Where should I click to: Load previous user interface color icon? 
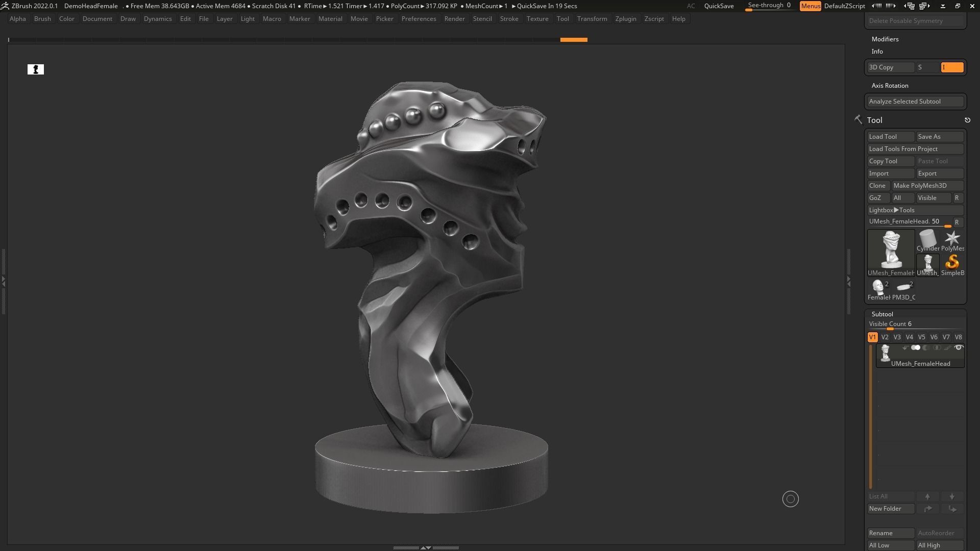coord(877,6)
